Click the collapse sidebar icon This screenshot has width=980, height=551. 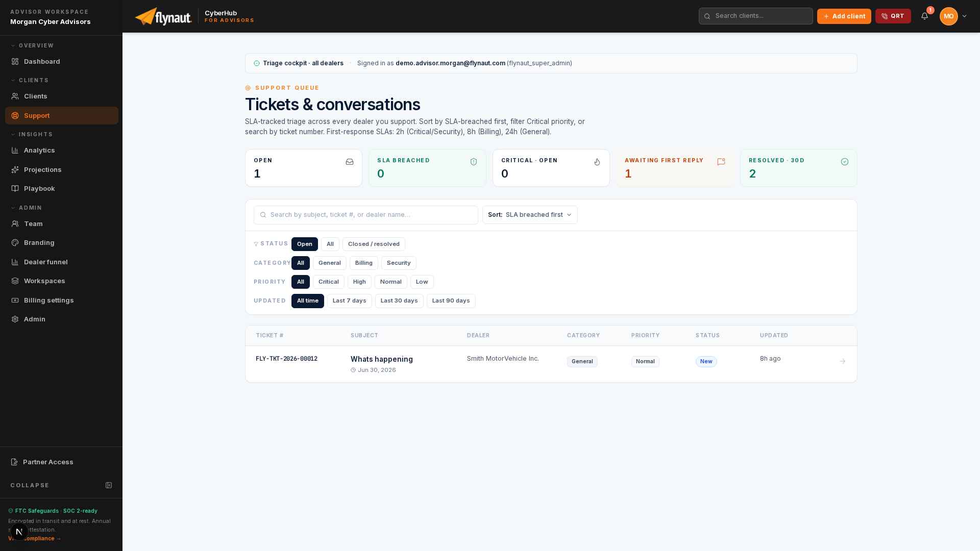(x=109, y=485)
